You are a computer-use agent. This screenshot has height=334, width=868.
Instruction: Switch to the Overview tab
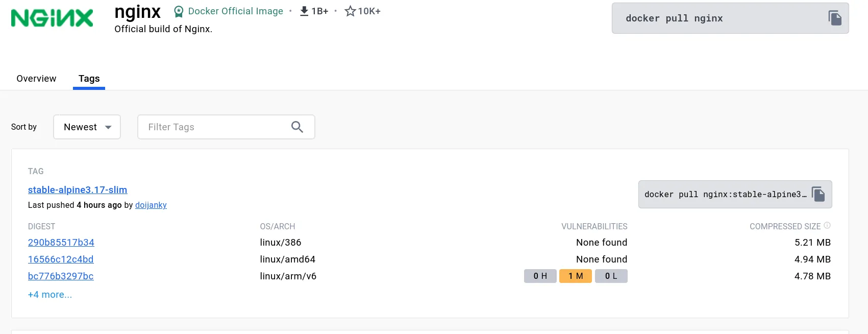tap(36, 79)
